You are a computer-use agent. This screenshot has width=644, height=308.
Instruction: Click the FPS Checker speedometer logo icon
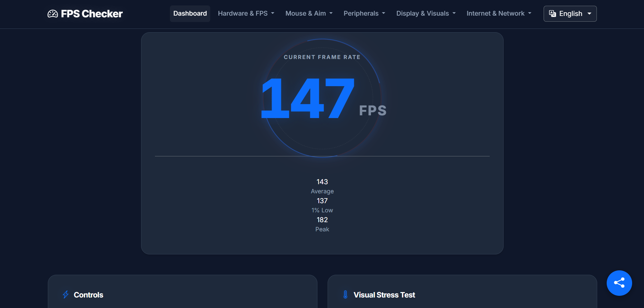[x=53, y=14]
